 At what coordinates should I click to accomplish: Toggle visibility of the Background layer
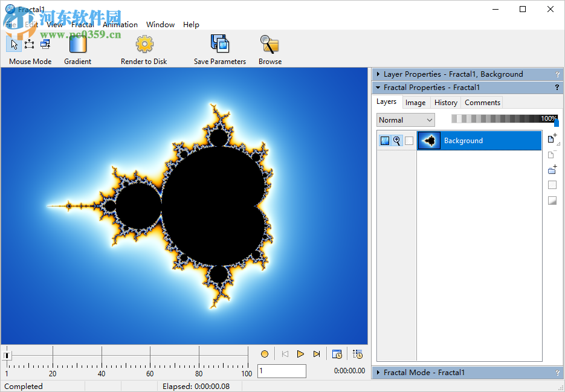385,140
